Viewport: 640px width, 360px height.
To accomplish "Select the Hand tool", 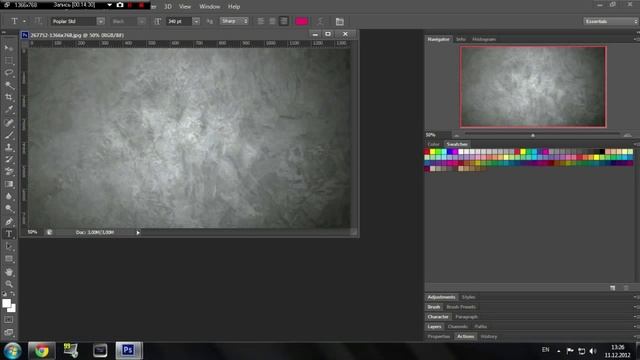I will [x=9, y=272].
